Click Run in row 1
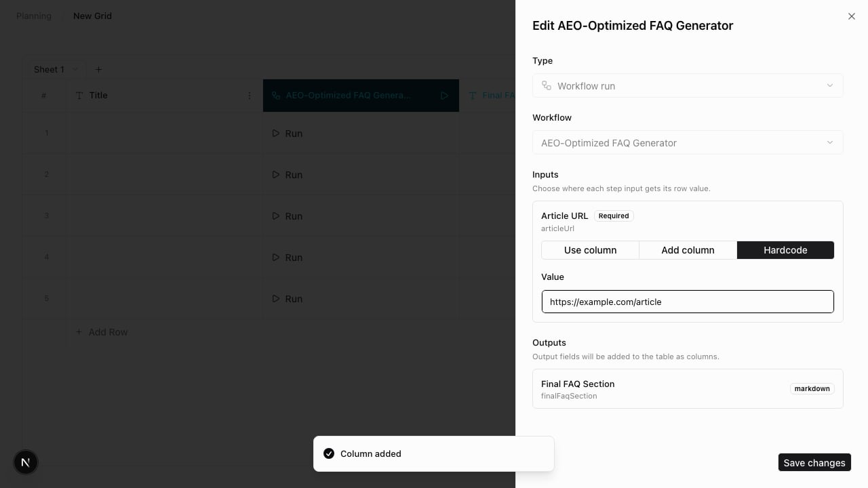 [x=287, y=134]
